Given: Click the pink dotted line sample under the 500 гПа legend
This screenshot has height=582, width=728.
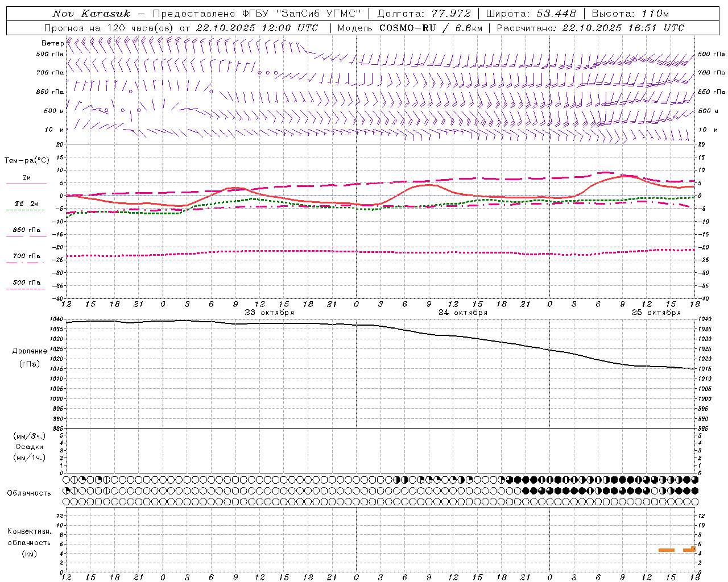Looking at the screenshot, I should click(25, 289).
